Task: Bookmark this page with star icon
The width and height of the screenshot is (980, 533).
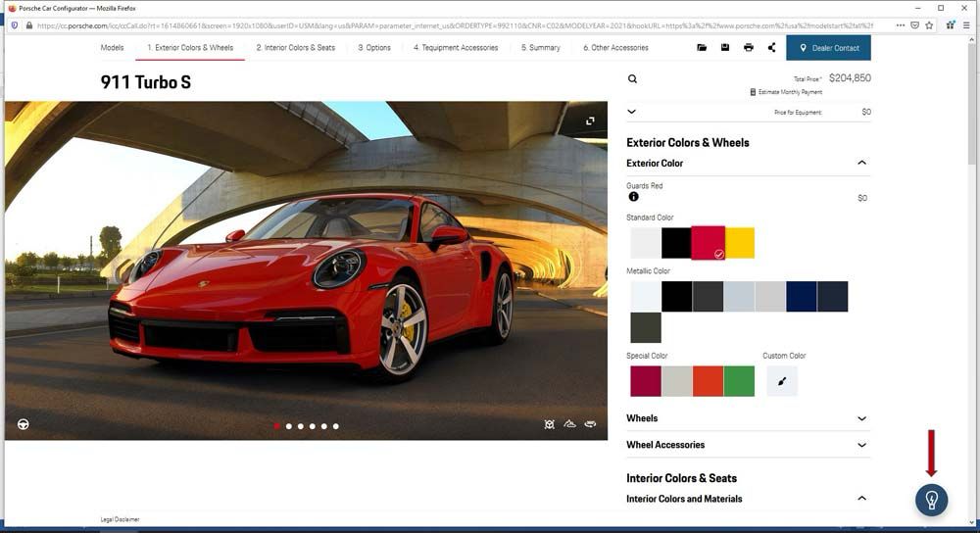Action: pos(929,25)
